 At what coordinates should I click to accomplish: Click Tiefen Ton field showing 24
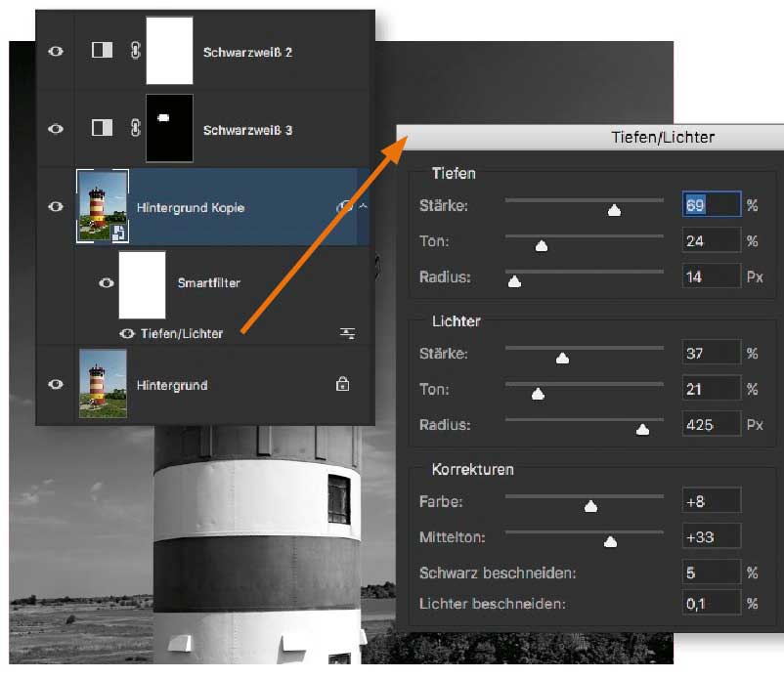[712, 240]
